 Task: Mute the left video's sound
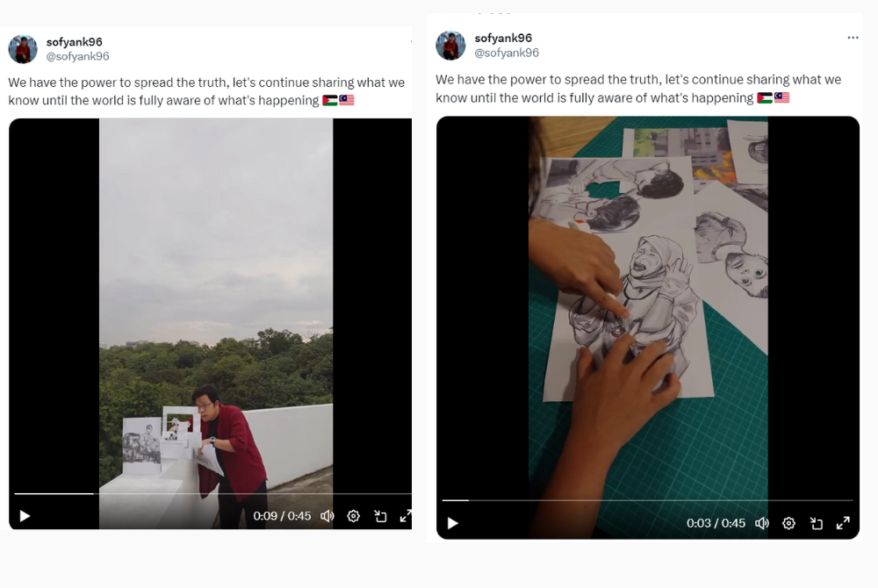[x=327, y=516]
